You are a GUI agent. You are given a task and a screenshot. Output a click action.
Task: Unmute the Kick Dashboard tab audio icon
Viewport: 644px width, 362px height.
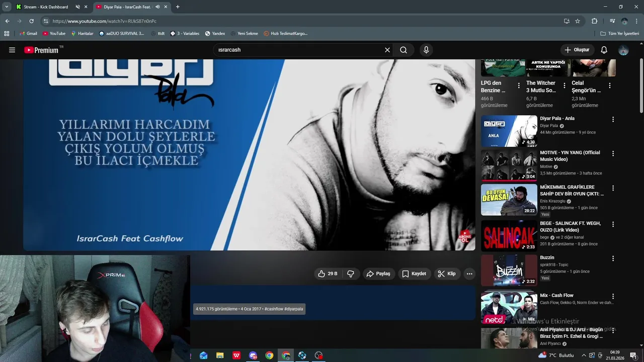(x=77, y=7)
